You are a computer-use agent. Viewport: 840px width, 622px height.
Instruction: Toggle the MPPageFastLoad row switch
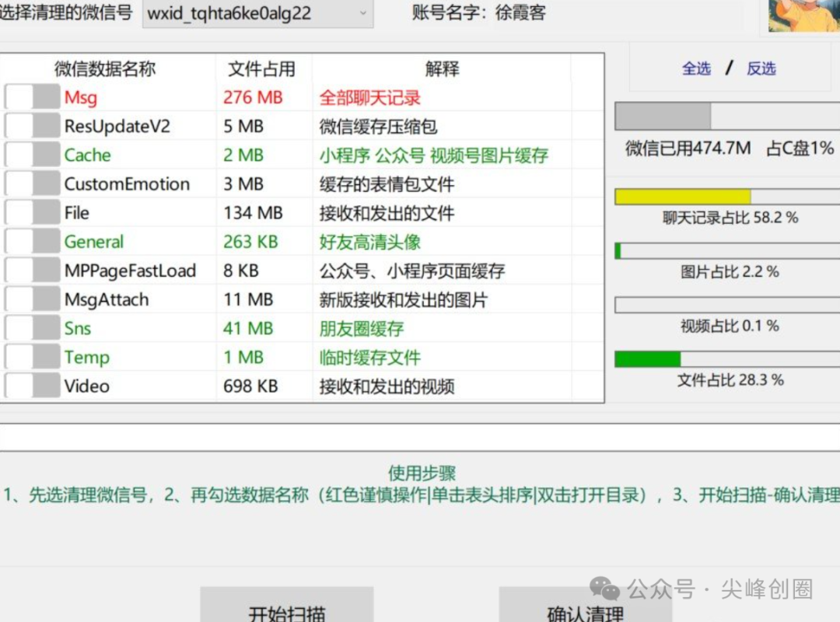[32, 271]
